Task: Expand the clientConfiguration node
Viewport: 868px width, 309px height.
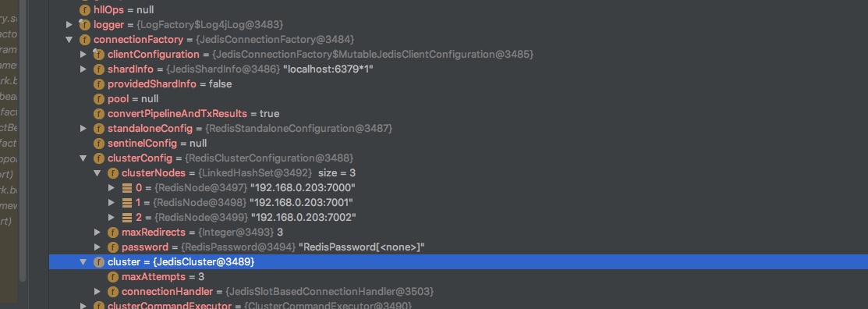Action: [x=83, y=55]
